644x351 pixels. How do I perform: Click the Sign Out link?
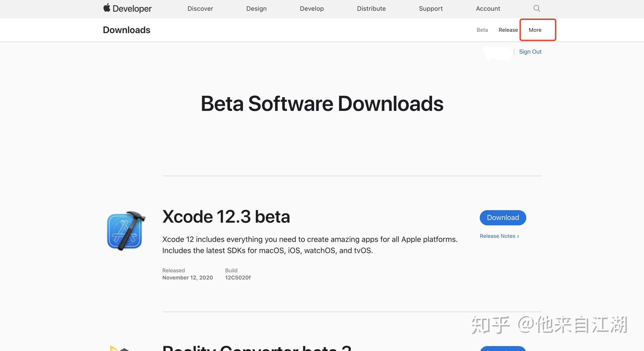click(530, 52)
